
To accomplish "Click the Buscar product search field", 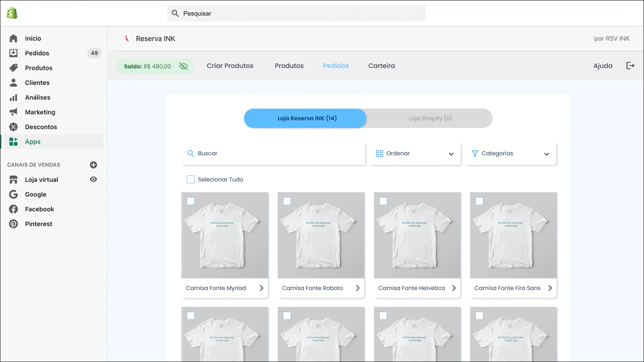I will (274, 153).
